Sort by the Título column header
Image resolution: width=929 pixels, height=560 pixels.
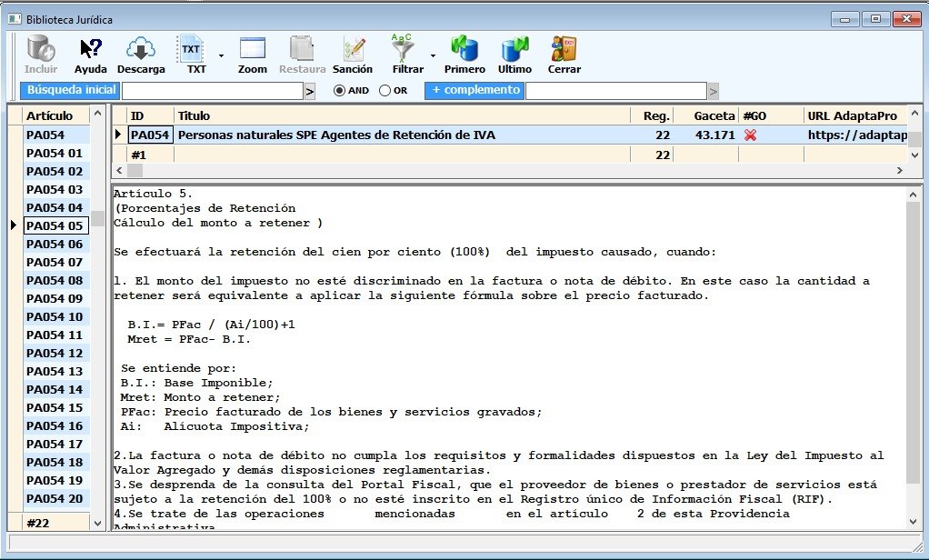click(400, 116)
